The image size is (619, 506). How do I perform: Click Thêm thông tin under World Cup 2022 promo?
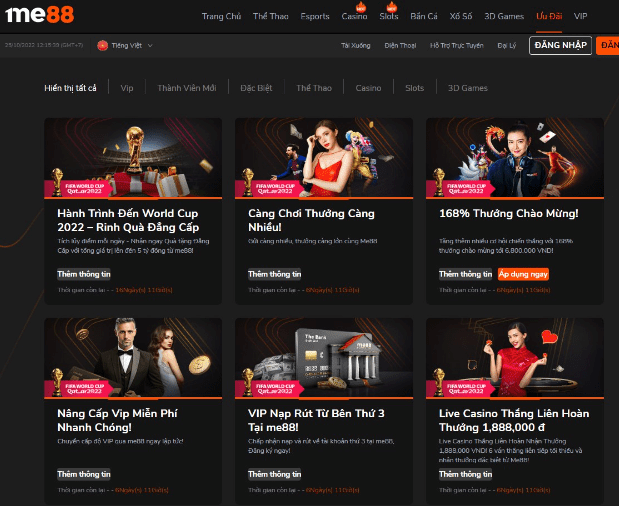81,273
